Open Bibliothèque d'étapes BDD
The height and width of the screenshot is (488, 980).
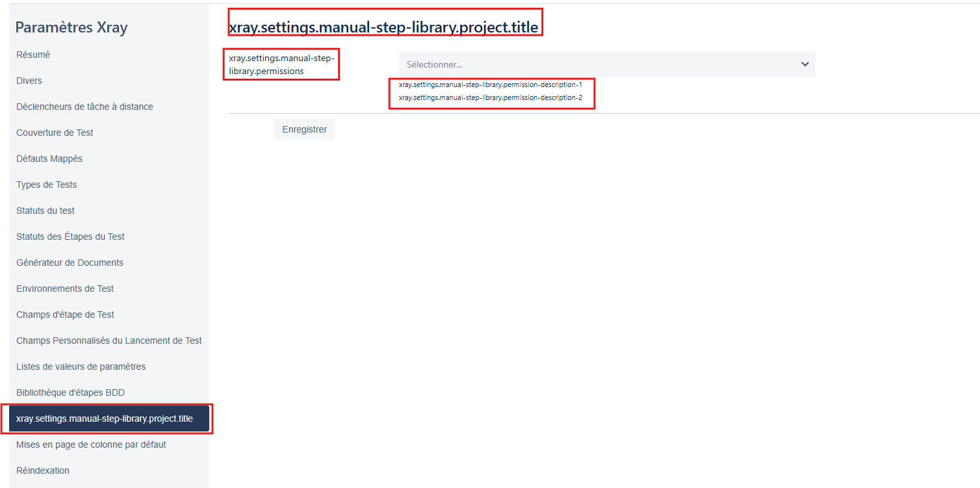(x=70, y=392)
